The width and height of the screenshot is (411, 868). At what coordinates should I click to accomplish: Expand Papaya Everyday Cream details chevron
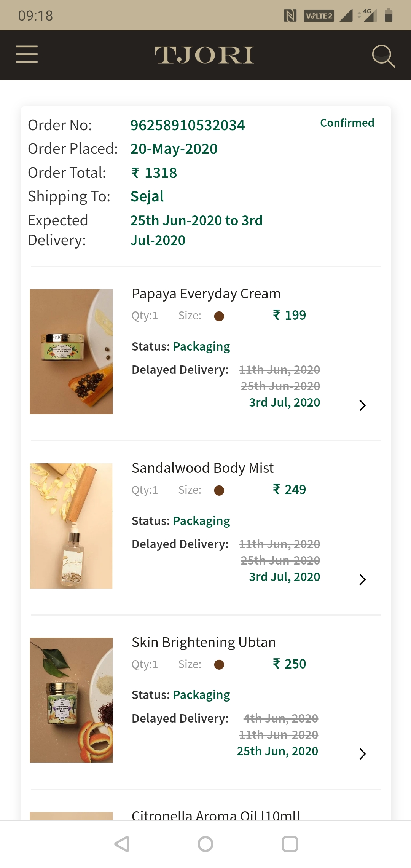(x=362, y=405)
